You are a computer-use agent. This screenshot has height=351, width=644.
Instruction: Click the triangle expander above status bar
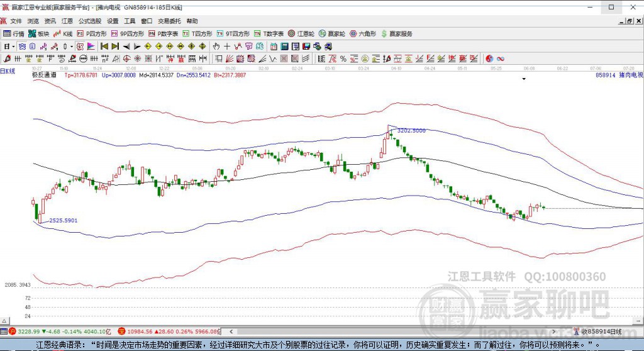click(4, 321)
